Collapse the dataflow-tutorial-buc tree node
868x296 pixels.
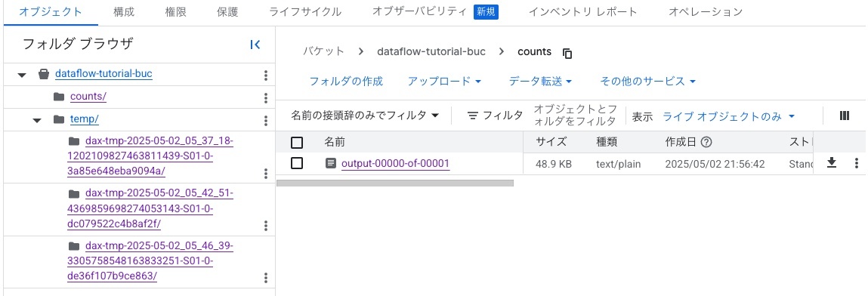(x=22, y=75)
